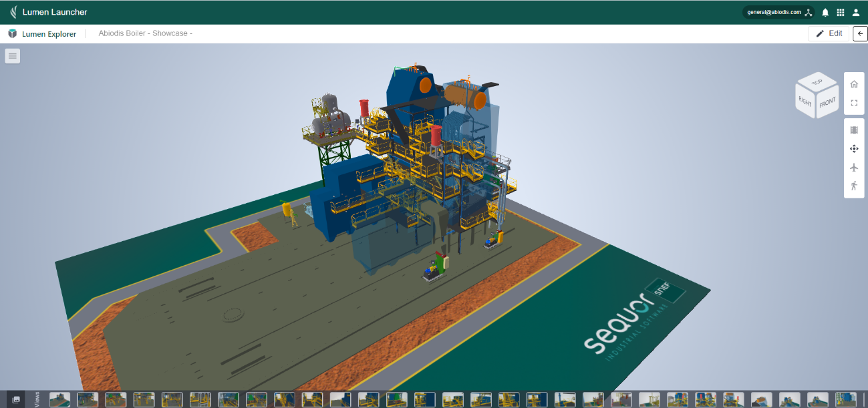Enter fullscreen view mode

[x=854, y=104]
